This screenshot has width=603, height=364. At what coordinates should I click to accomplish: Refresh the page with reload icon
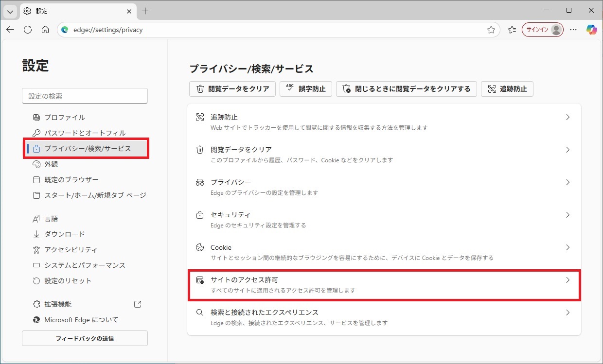pos(28,30)
